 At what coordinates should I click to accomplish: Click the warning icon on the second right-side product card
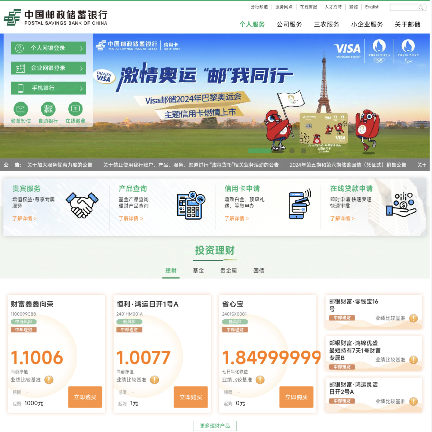coord(413,360)
